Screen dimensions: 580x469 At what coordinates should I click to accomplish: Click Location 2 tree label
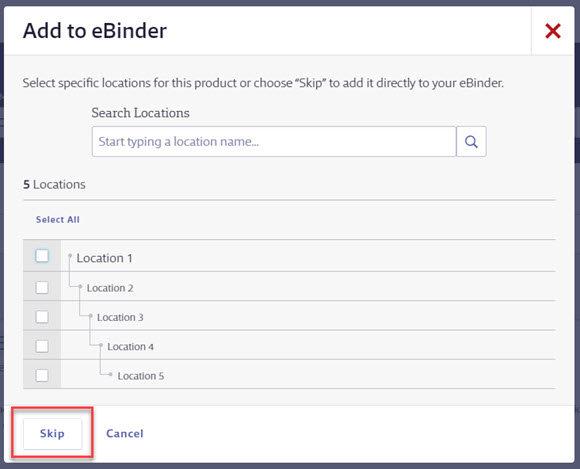coord(110,288)
